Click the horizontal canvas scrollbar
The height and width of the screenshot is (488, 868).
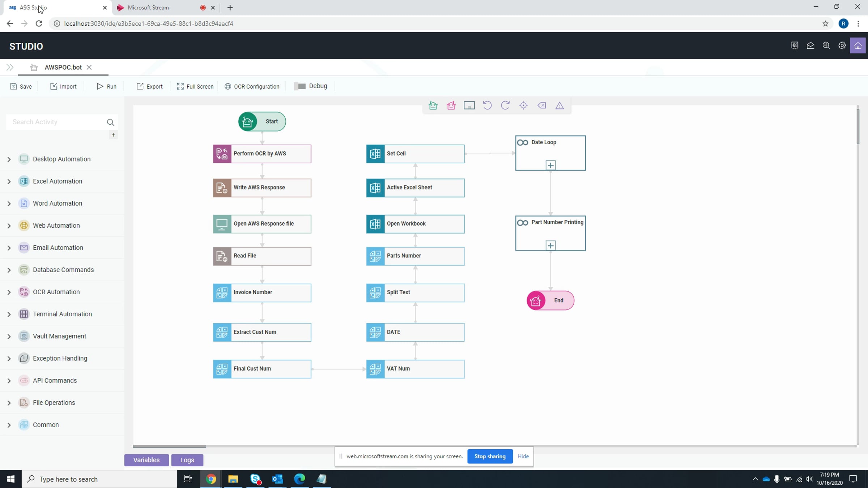[169, 446]
